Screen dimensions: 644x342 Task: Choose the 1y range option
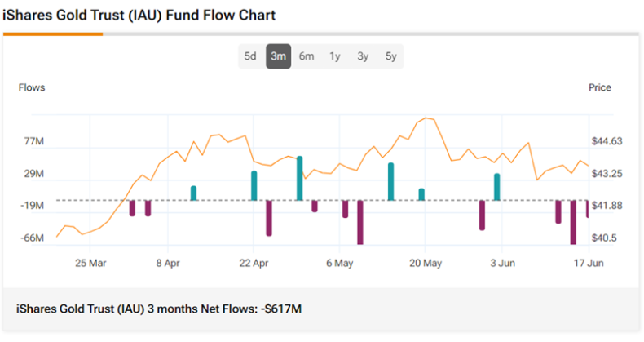tap(335, 56)
